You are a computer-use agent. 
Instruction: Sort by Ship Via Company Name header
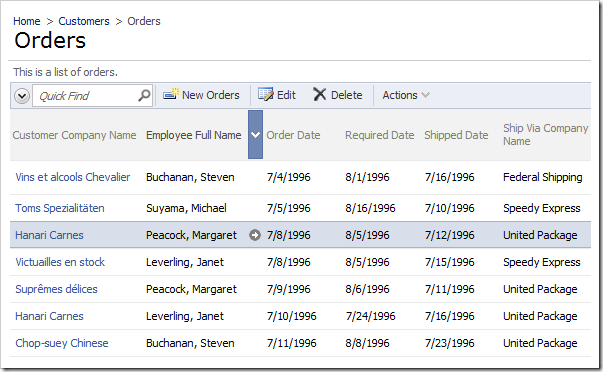(546, 135)
